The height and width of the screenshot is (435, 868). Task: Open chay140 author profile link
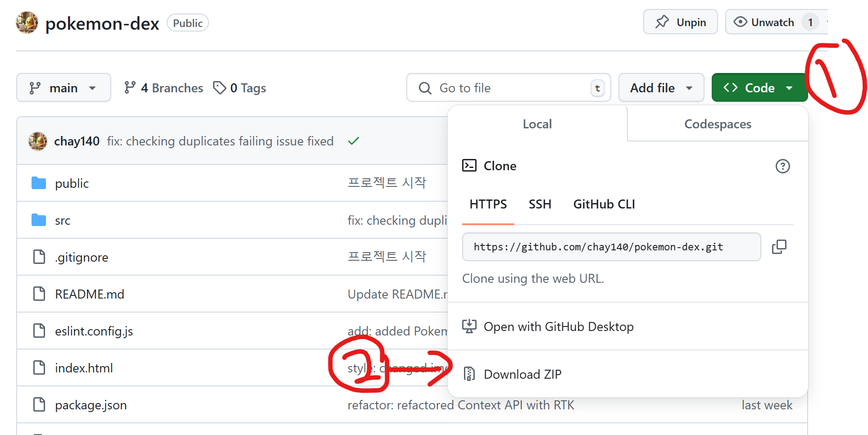(x=77, y=141)
